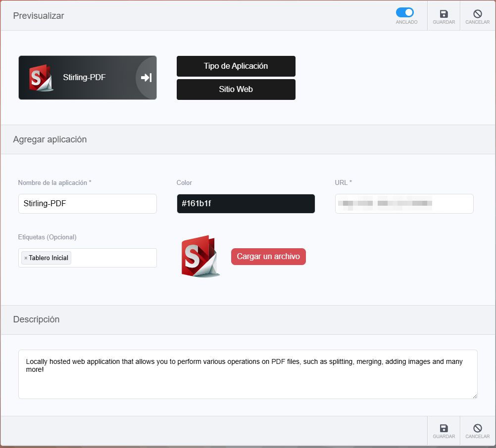Click into the URL input field
The width and height of the screenshot is (496, 448).
pyautogui.click(x=404, y=204)
